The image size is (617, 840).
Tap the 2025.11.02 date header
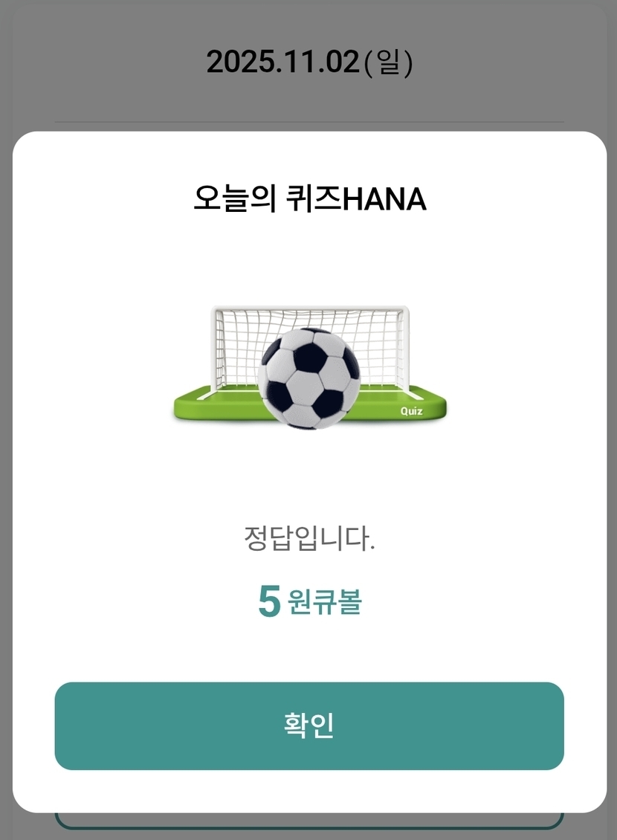(x=282, y=62)
